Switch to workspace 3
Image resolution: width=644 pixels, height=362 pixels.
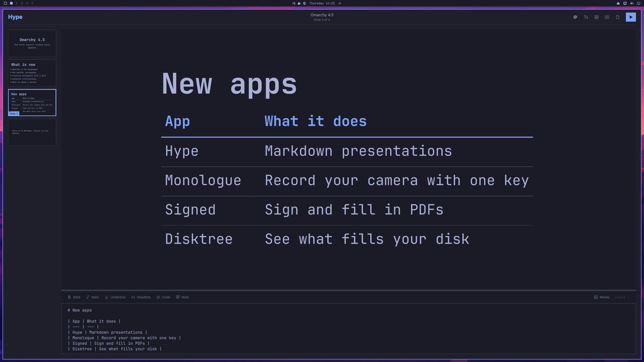(22, 3)
